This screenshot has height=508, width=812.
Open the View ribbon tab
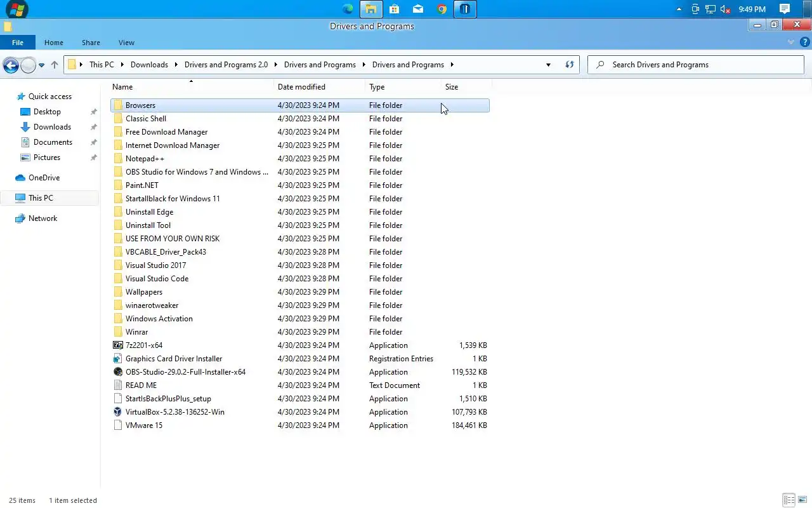(126, 43)
